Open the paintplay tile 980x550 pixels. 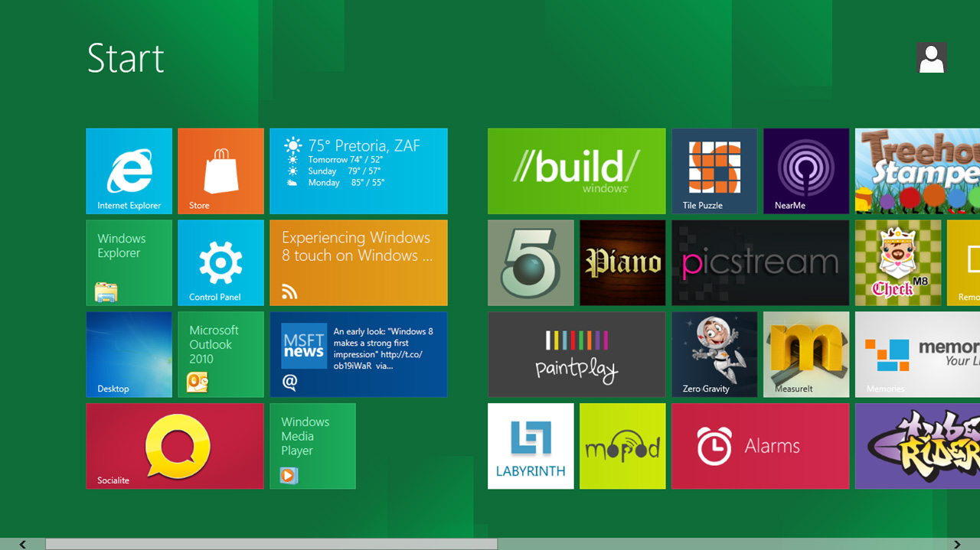coord(577,354)
